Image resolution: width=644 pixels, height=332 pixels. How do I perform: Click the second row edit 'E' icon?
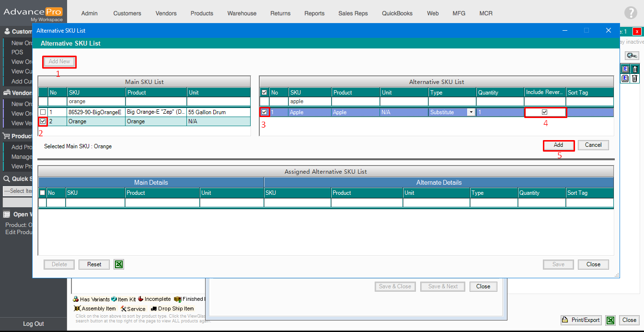(625, 78)
